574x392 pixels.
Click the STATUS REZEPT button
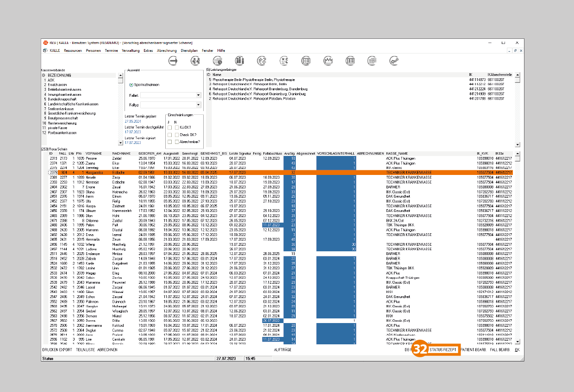pyautogui.click(x=443, y=350)
